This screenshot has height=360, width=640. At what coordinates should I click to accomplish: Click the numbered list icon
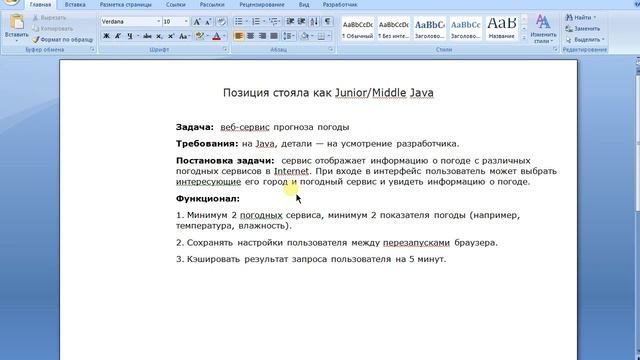tap(256, 21)
